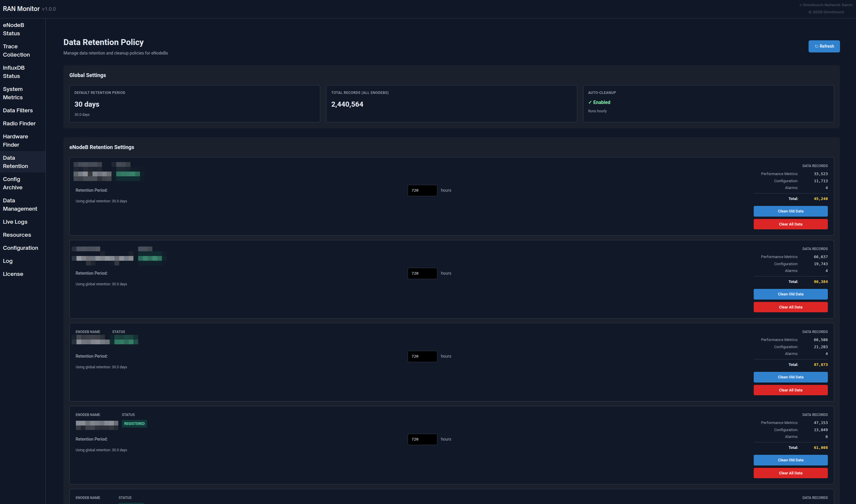Click first eNodeB's Clean Old Data button
The width and height of the screenshot is (856, 504).
click(x=790, y=211)
